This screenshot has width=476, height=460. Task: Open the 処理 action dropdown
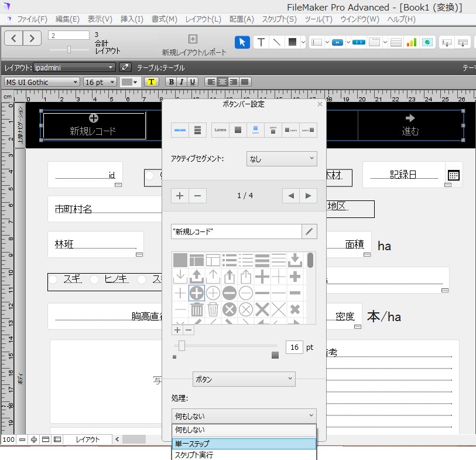[x=244, y=415]
